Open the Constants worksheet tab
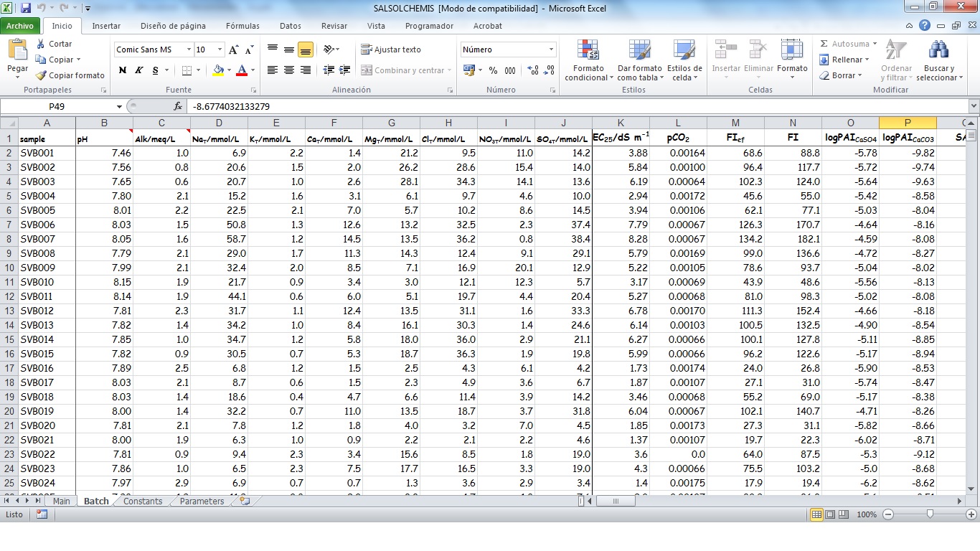Viewport: 980px width, 551px height. click(143, 501)
